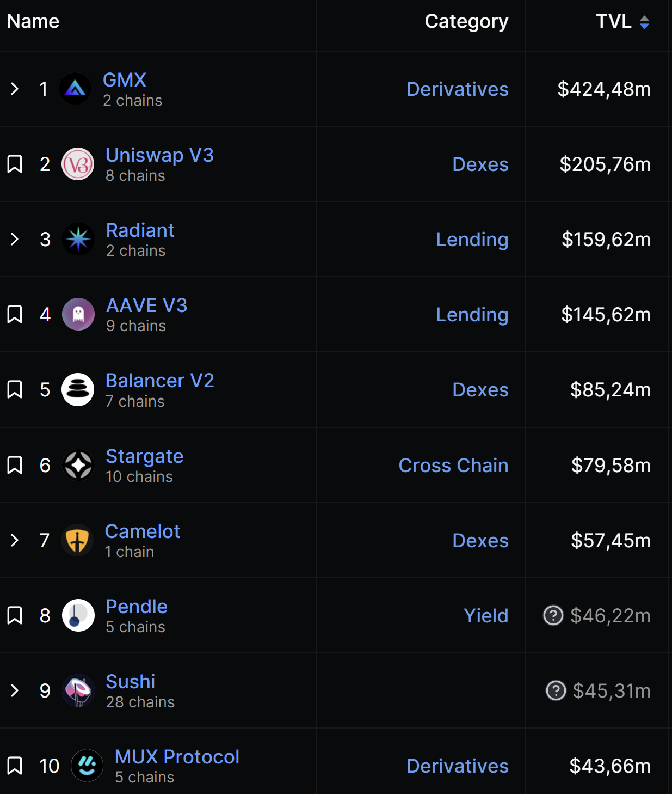Screen dimensions: 672x795
Task: Click the Uniswap V3 logo icon
Action: click(78, 164)
